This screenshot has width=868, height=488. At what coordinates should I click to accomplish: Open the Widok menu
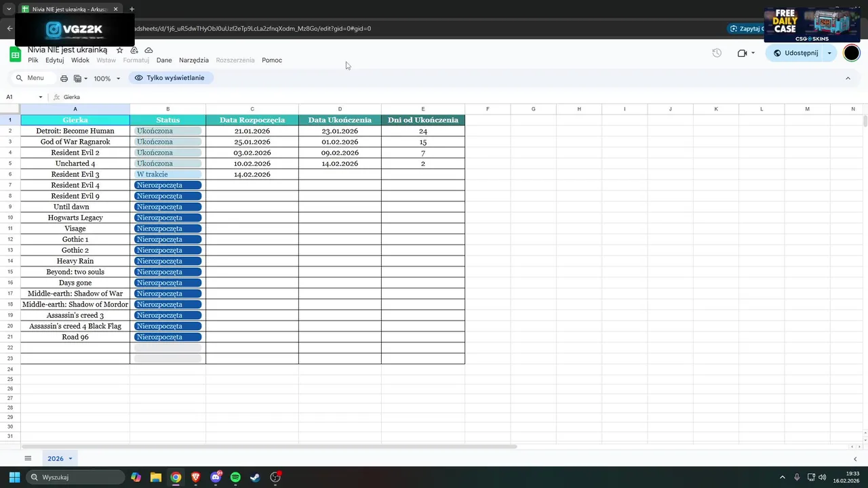[x=80, y=60]
